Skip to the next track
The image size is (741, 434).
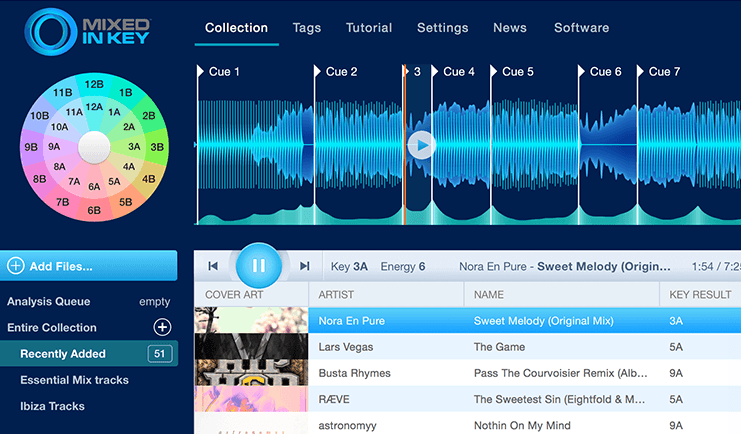tap(304, 266)
